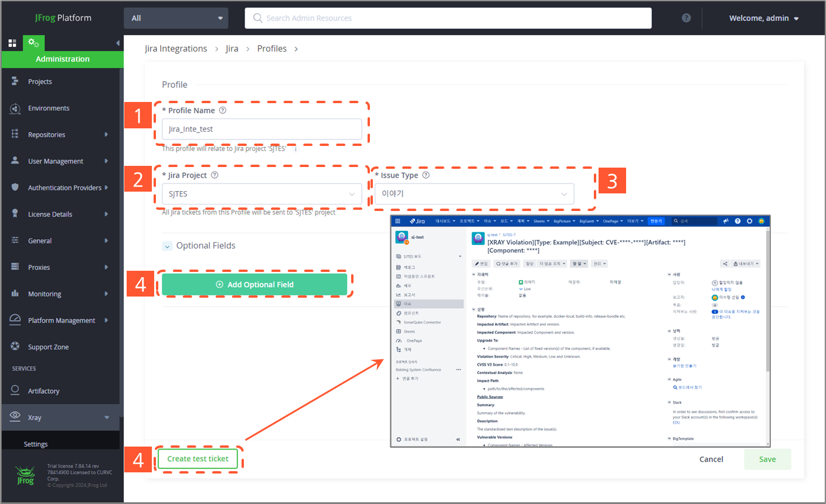The height and width of the screenshot is (504, 826).
Task: Click Bidding System Confluence more options
Action: 458,370
